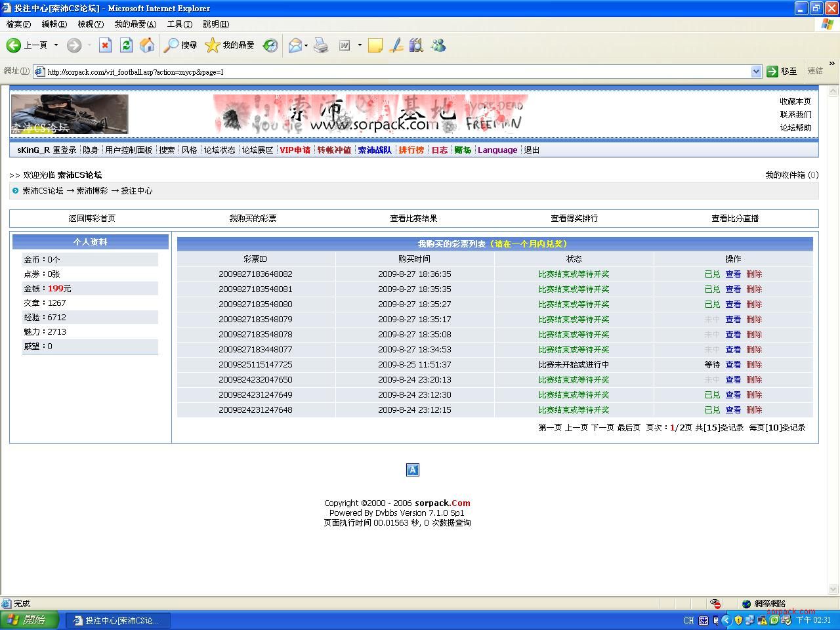The image size is (840, 630).
Task: Click 删除 for ticket 2009827183648082
Action: pyautogui.click(x=753, y=274)
